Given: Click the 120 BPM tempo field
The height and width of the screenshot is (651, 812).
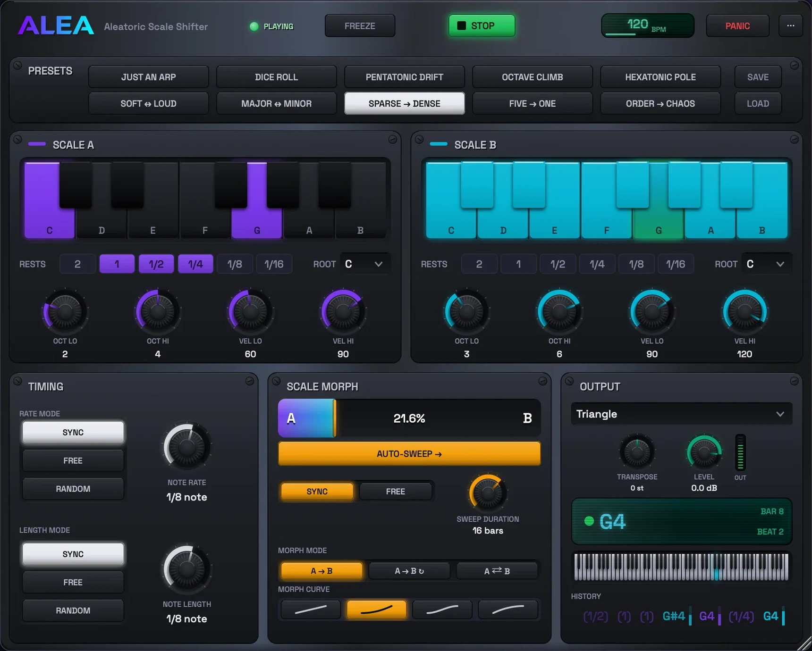Looking at the screenshot, I should (x=647, y=25).
